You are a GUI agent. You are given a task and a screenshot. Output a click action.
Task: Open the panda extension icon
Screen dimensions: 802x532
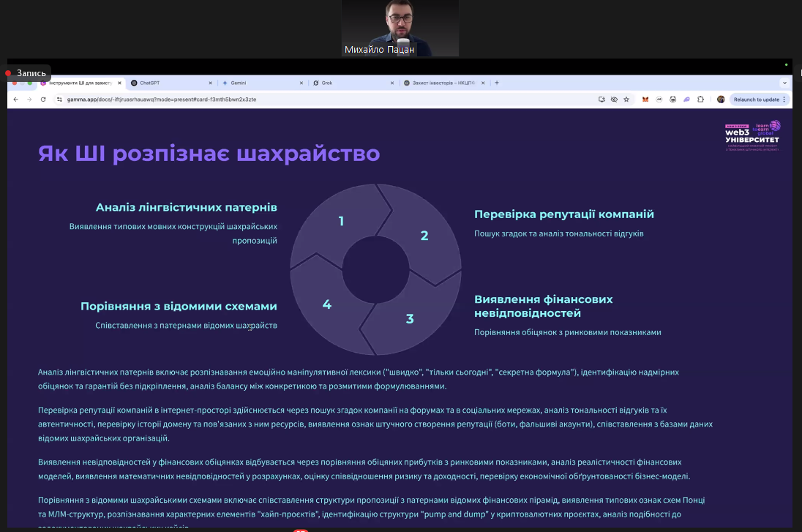point(672,99)
